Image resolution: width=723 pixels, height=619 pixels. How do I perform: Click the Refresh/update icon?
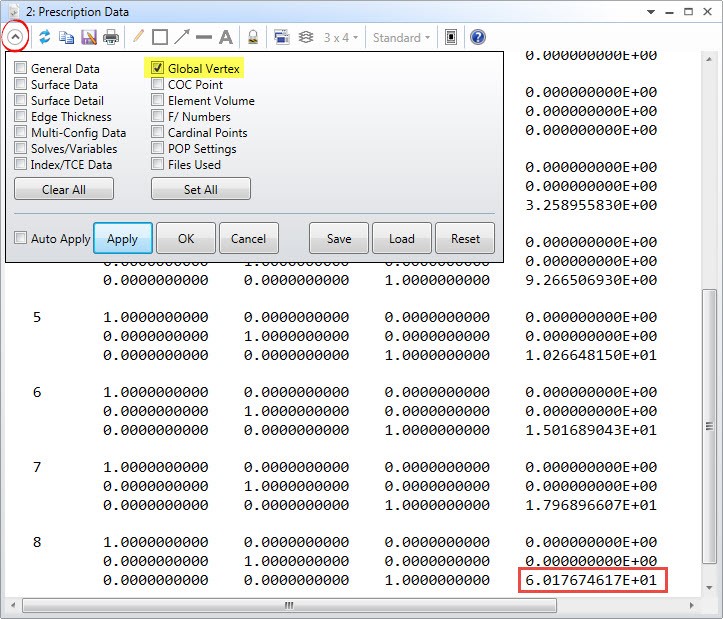pos(45,37)
